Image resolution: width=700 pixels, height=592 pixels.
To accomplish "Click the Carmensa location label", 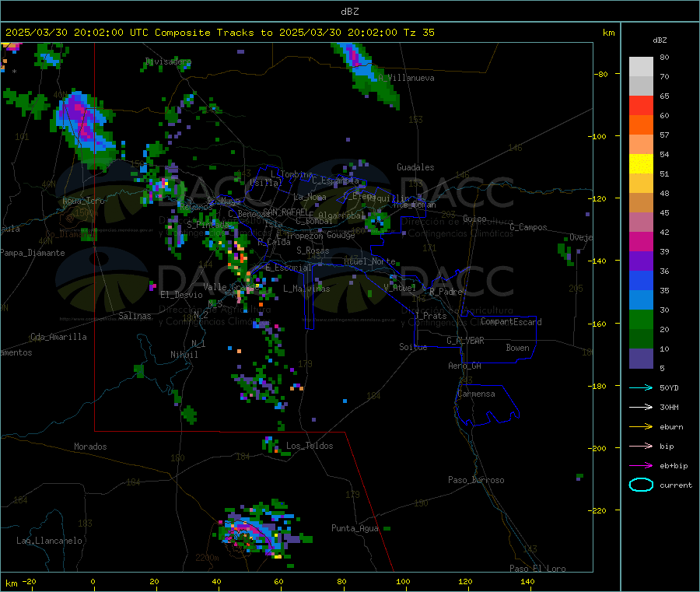I will click(x=476, y=394).
